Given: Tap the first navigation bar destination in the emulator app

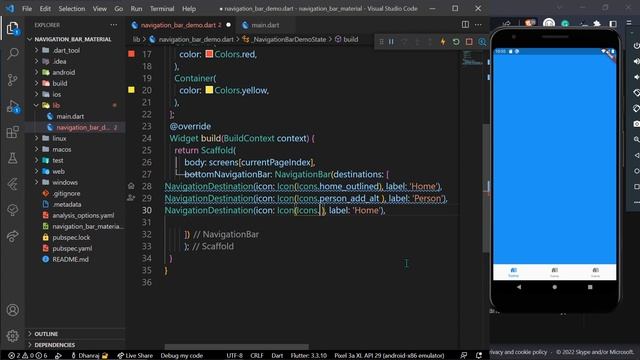Looking at the screenshot, I should (513, 272).
